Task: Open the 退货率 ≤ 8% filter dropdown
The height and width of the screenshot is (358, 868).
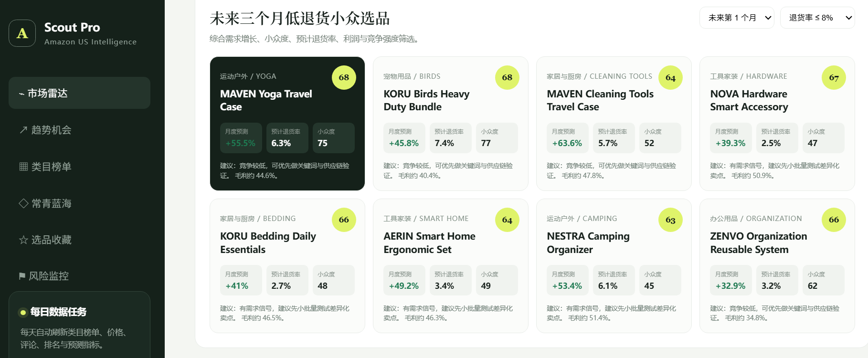Action: (x=817, y=18)
